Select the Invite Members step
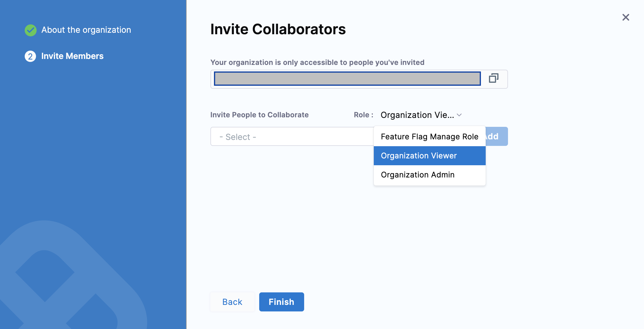644x329 pixels. 72,56
